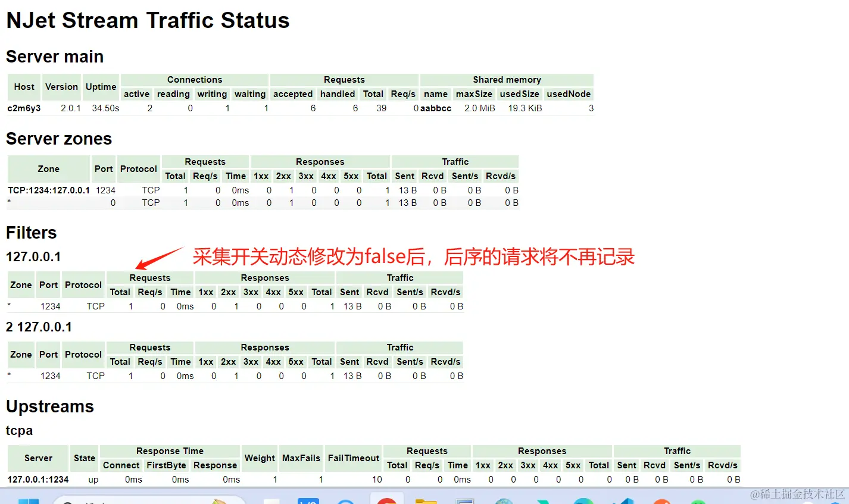Click the "Server main" section heading
Viewport: 849px width, 504px height.
click(x=55, y=57)
